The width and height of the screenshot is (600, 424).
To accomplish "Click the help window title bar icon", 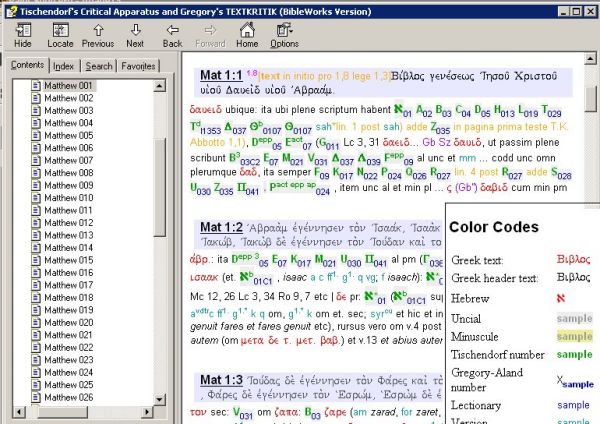I will tap(12, 11).
